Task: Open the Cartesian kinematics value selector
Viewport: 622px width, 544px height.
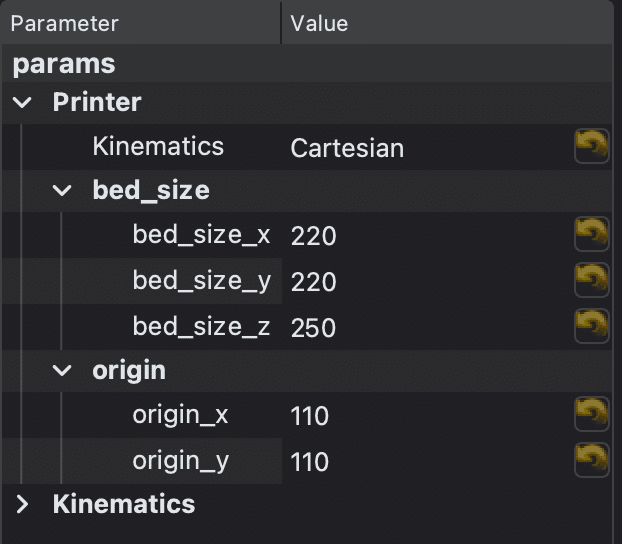Action: (427, 148)
